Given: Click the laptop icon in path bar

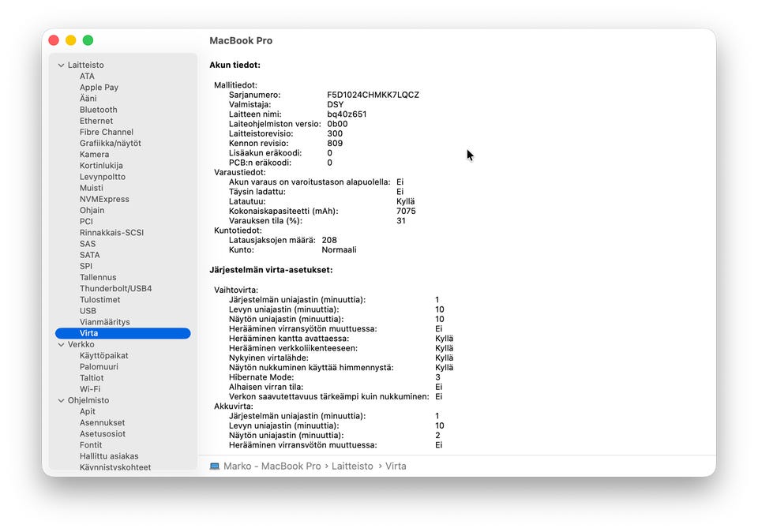Looking at the screenshot, I should (215, 466).
